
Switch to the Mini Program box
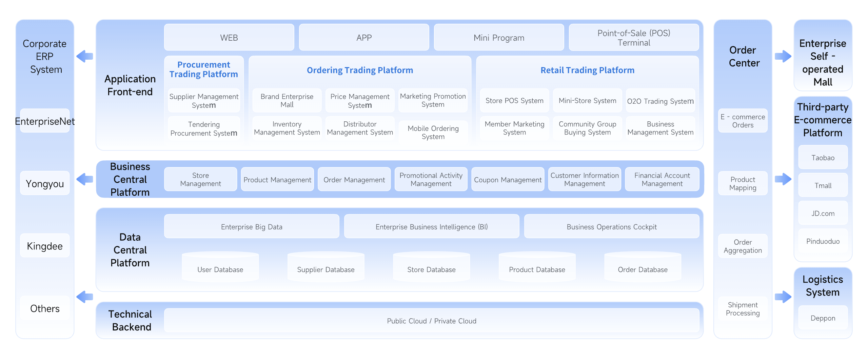coord(499,38)
